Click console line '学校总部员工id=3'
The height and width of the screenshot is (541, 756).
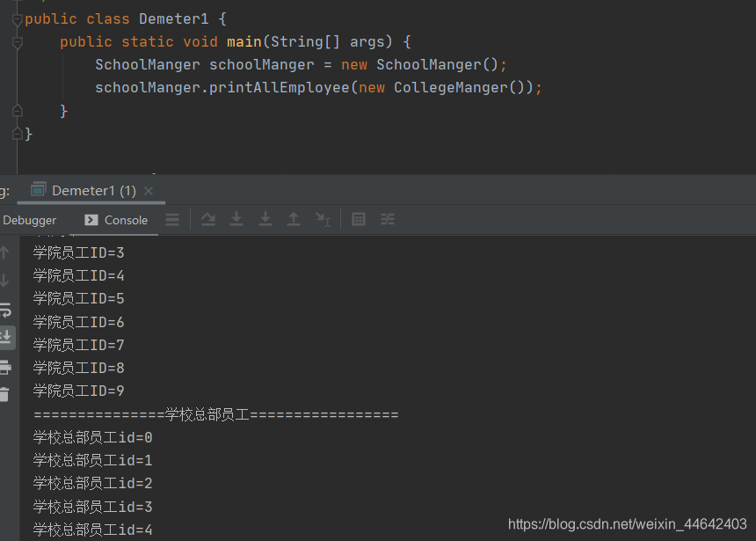pos(92,507)
